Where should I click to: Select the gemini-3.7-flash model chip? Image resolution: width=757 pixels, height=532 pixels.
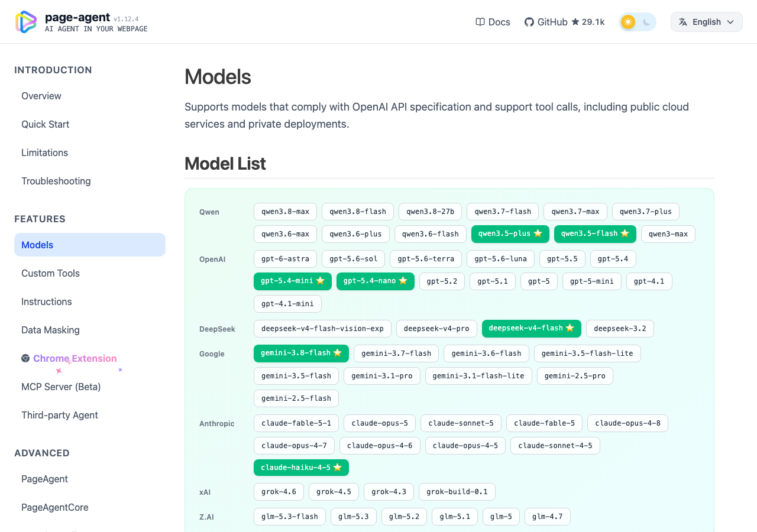coord(396,353)
